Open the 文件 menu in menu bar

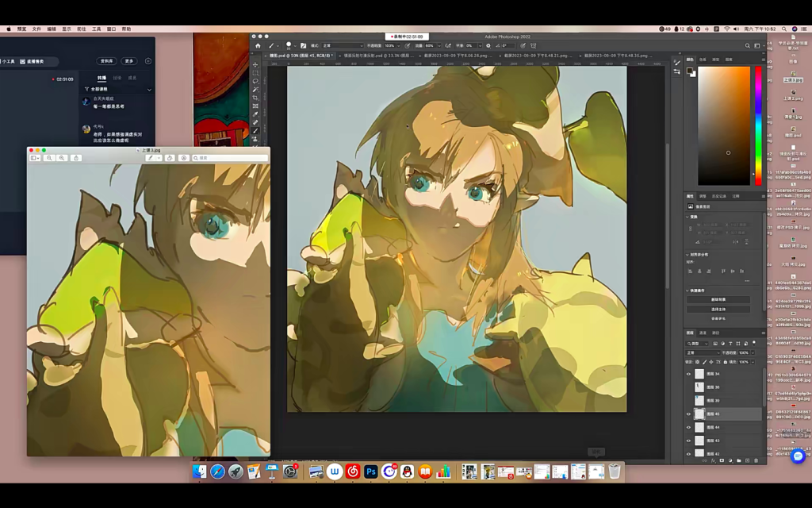coord(36,29)
